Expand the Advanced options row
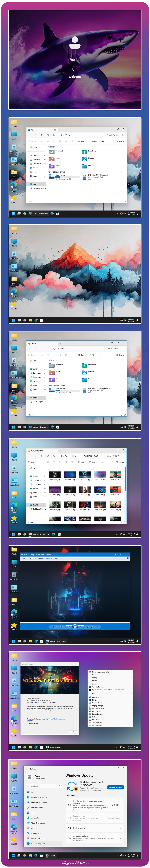This screenshot has width=150, height=868. coord(95,838)
